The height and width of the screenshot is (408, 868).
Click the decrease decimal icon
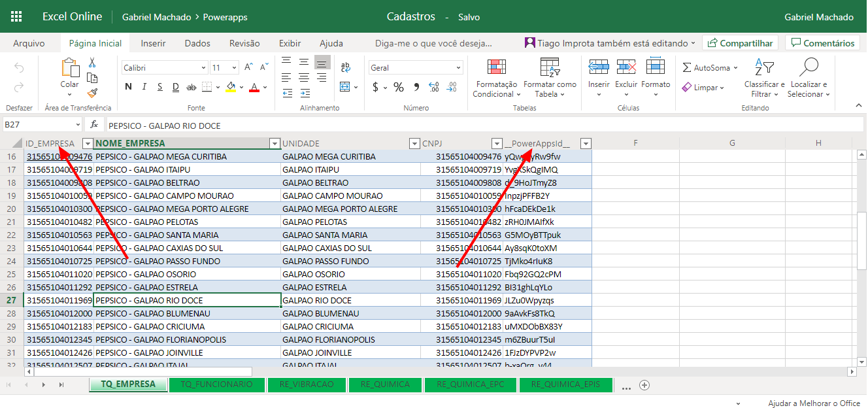coord(451,87)
